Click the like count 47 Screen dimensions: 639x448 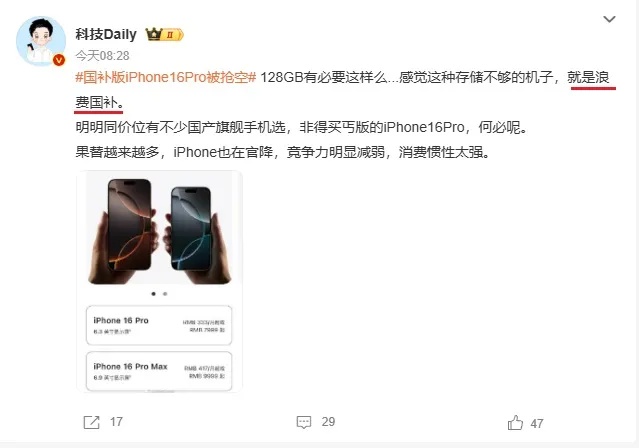pyautogui.click(x=537, y=424)
